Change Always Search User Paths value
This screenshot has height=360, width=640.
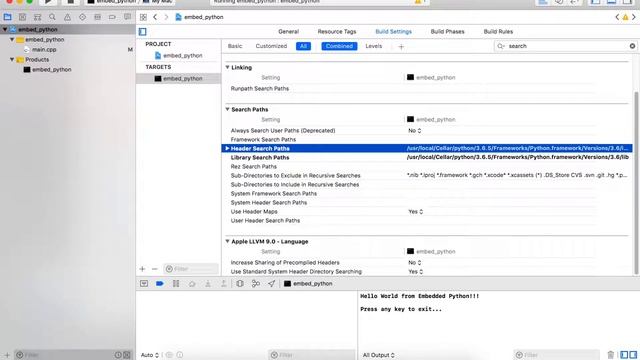[x=415, y=131]
